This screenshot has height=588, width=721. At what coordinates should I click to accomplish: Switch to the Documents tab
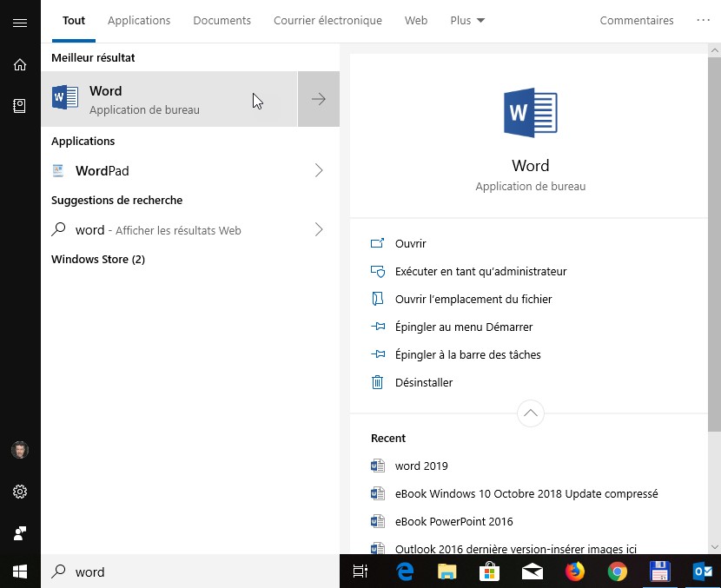(x=222, y=21)
